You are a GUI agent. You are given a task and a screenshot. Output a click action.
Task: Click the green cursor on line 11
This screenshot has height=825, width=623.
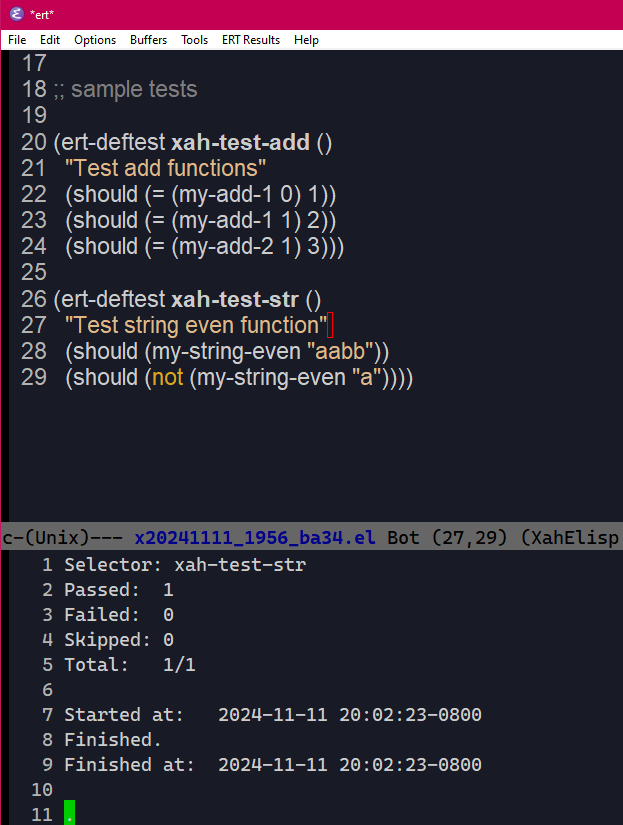tap(68, 813)
